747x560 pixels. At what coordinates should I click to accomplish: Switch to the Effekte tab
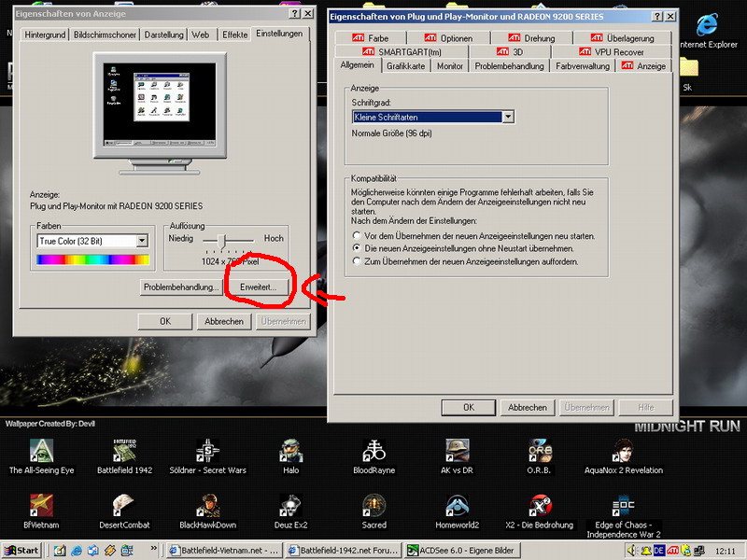point(235,35)
